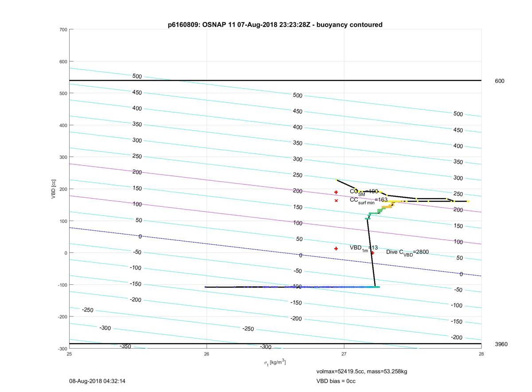Click the "-350" contour label
The image size is (532, 392).
click(x=125, y=346)
